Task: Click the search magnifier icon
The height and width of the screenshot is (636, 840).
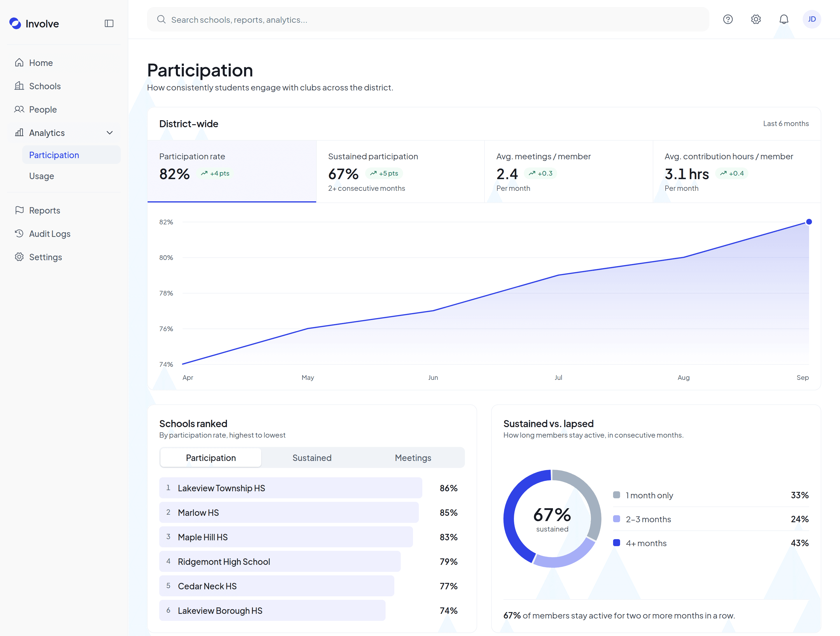Action: [x=161, y=19]
